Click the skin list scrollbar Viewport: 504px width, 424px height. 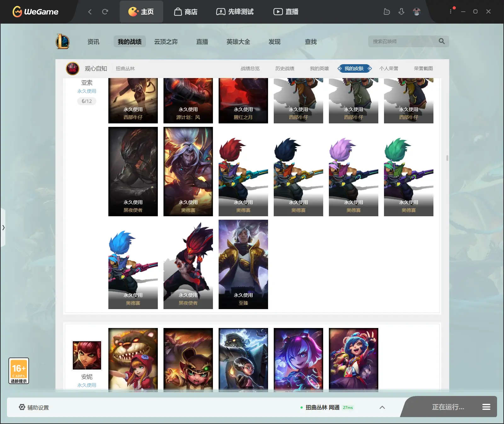point(447,158)
